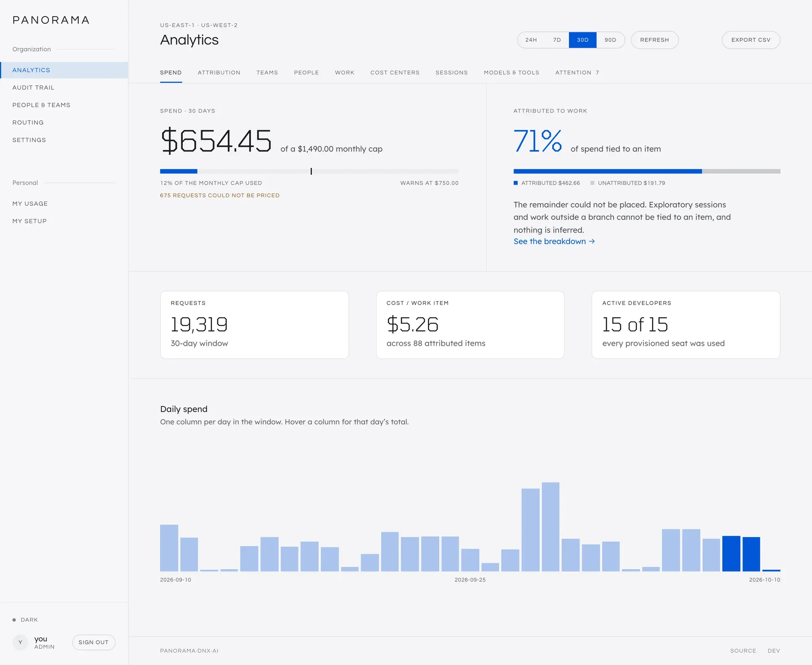This screenshot has width=812, height=665.
Task: Open the See the breakdown link
Action: pyautogui.click(x=554, y=241)
